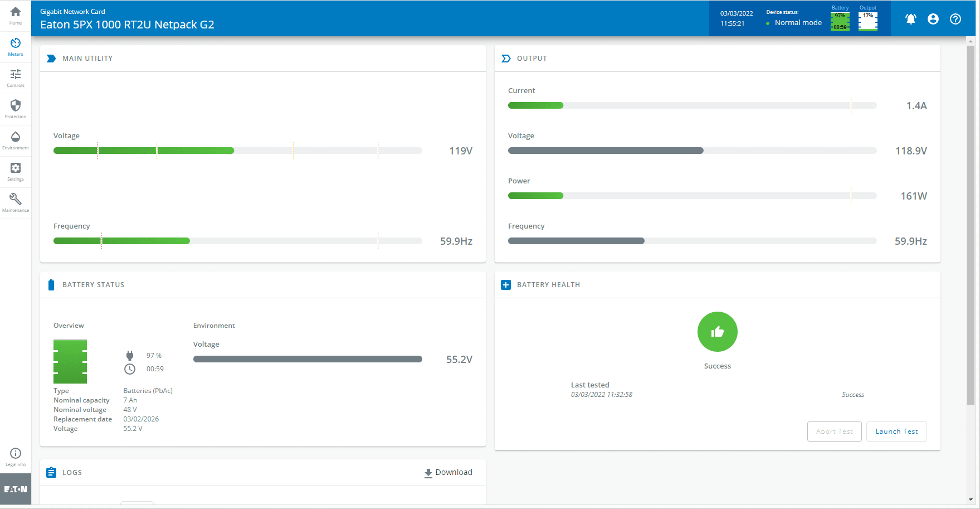Click the 118.9V output voltage value
Screen dimensions: 980x509
point(911,151)
